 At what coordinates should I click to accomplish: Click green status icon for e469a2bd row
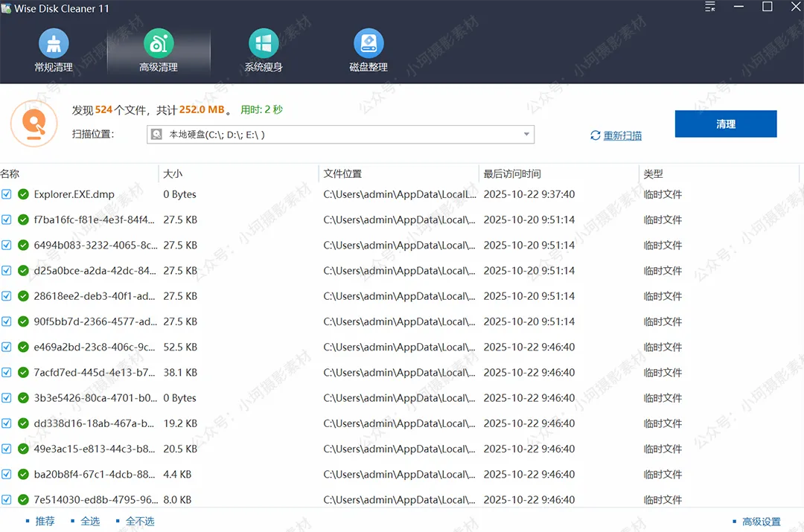[x=23, y=347]
